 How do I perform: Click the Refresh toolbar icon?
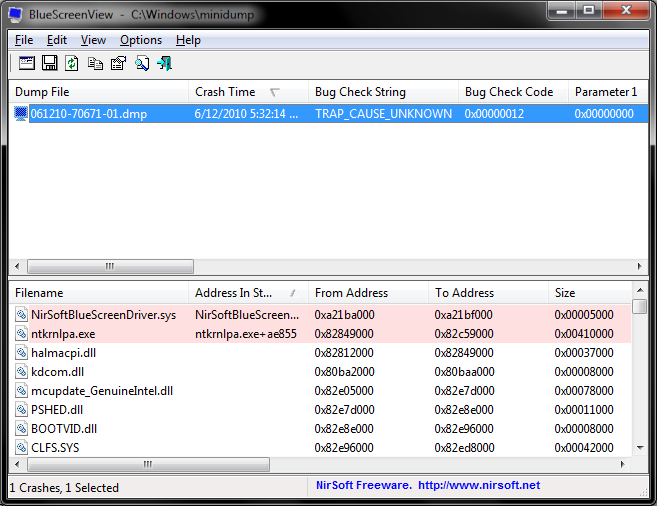coord(72,64)
